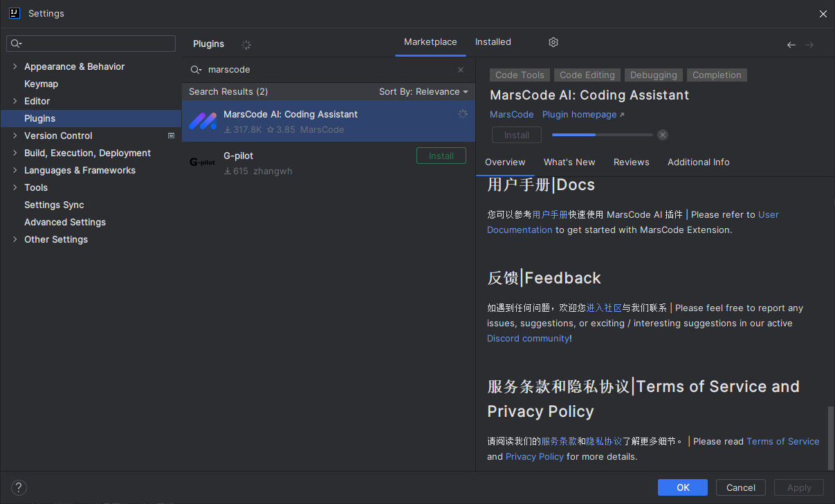Click the MarsCode AI plugin logo
Screen dimensions: 835x504
pos(203,122)
